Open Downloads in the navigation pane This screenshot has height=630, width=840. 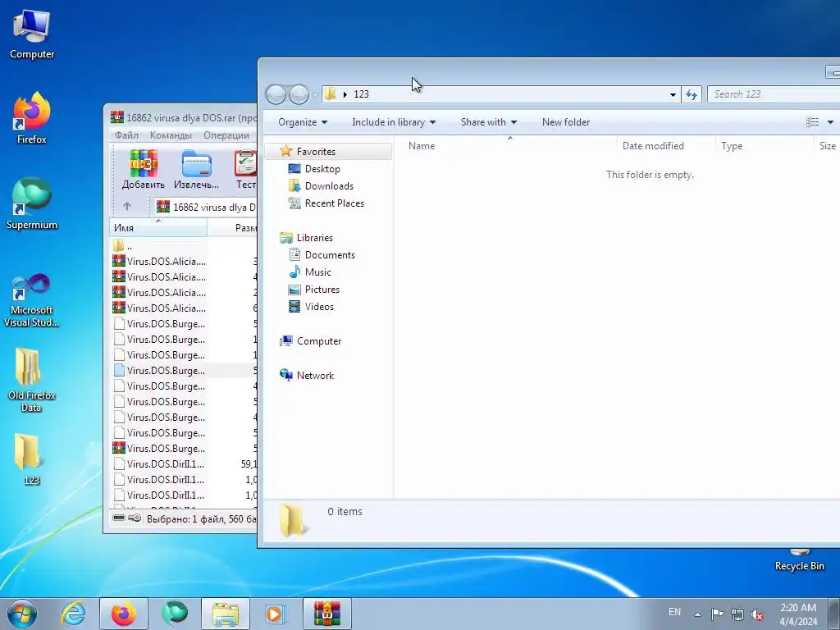click(x=329, y=186)
